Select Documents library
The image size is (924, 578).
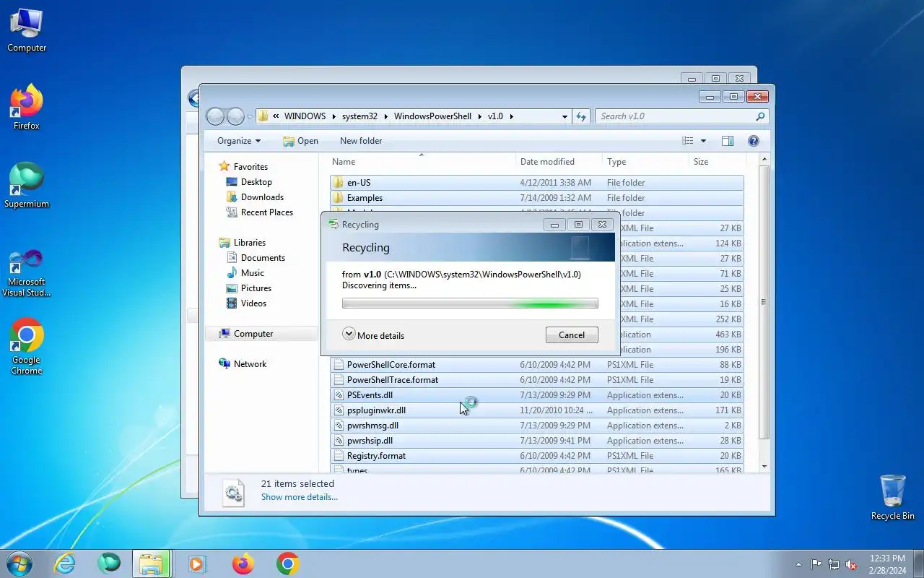pyautogui.click(x=263, y=258)
